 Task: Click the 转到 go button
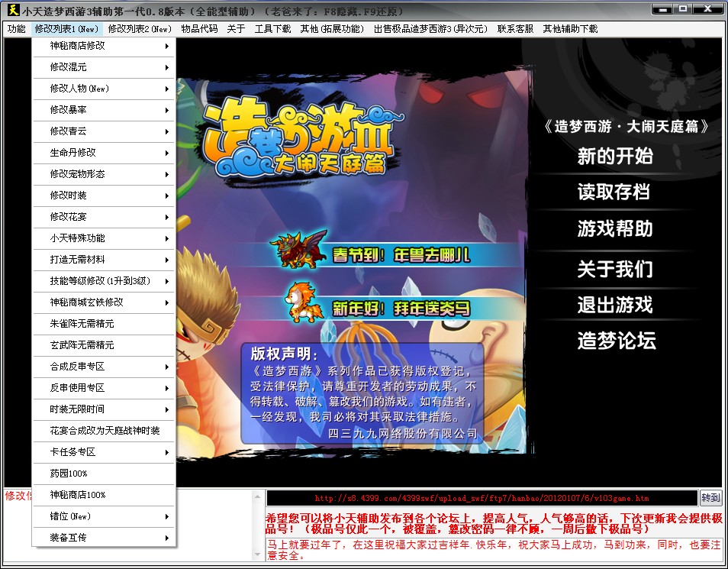[x=710, y=498]
